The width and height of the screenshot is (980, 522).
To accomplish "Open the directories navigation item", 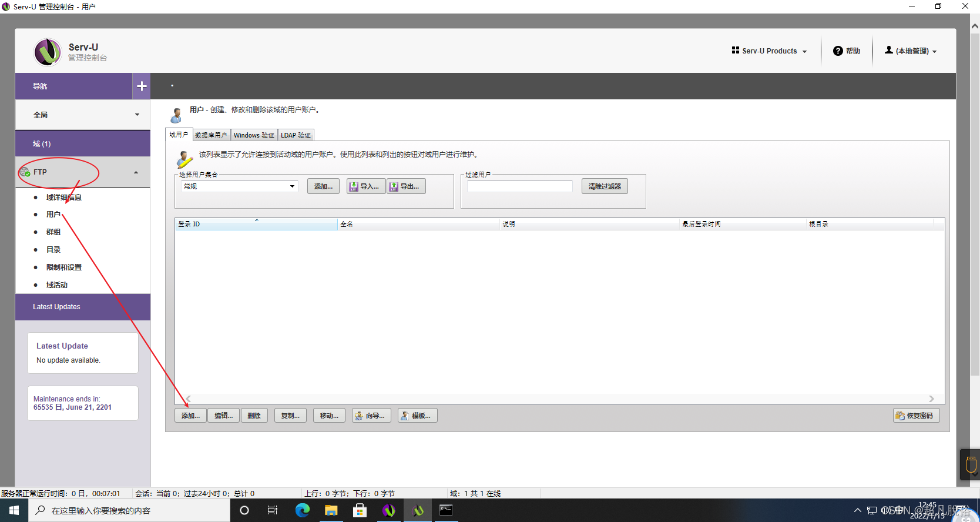I will click(53, 250).
